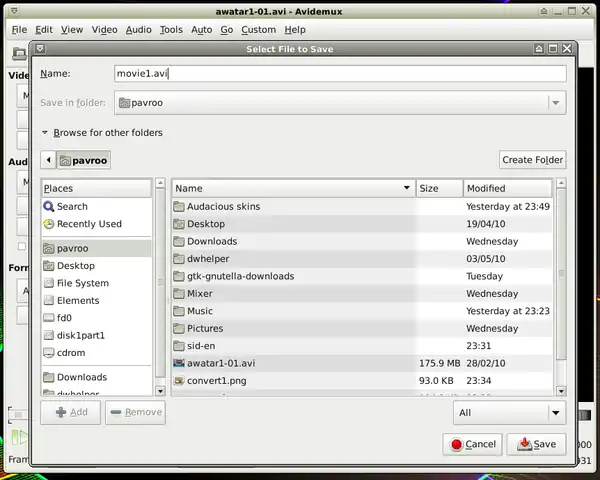Select the awatar1-01.avi video file
Image resolution: width=600 pixels, height=480 pixels.
point(220,363)
